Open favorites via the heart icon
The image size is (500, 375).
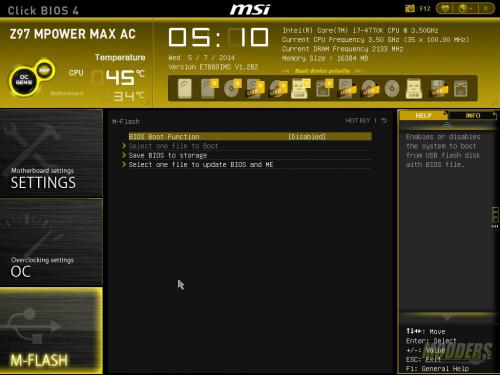[446, 8]
